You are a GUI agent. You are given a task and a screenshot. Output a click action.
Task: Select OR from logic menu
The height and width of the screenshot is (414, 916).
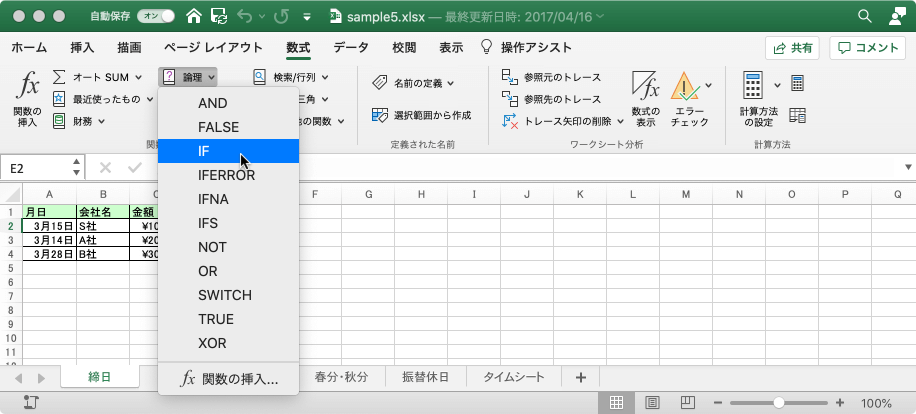pyautogui.click(x=228, y=271)
